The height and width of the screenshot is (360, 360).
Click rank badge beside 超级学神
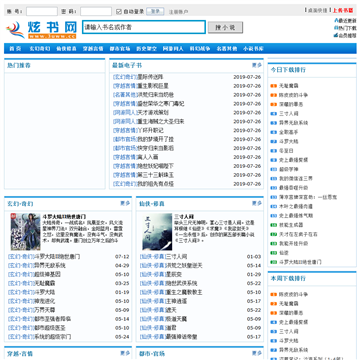coord(274,169)
